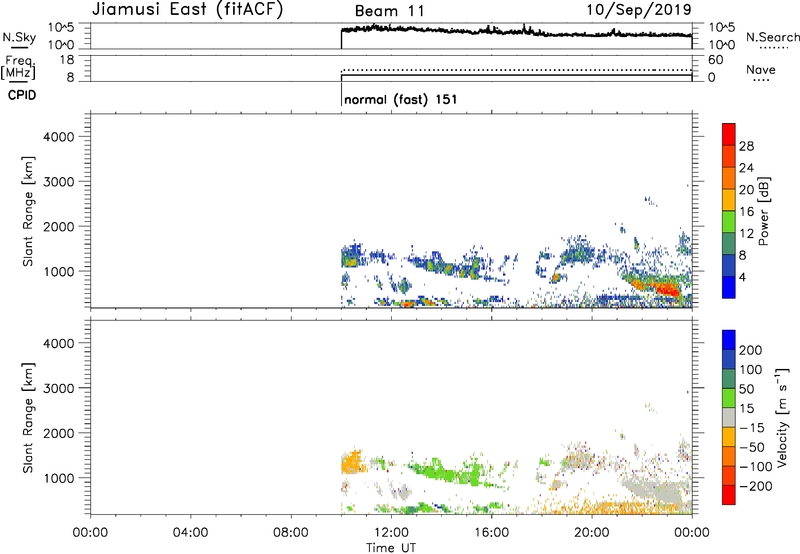Click the blue top segment of Velocity colorbar
Image resolution: width=800 pixels, height=554 pixels.
coord(729,340)
